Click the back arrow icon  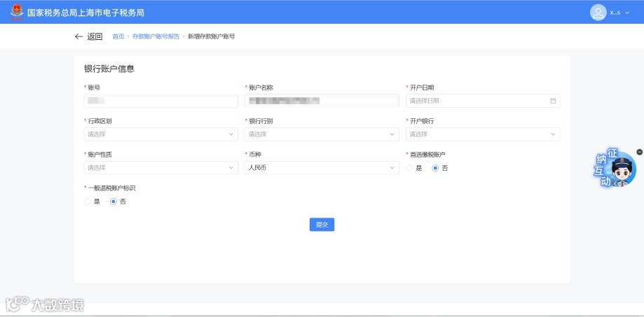click(79, 36)
